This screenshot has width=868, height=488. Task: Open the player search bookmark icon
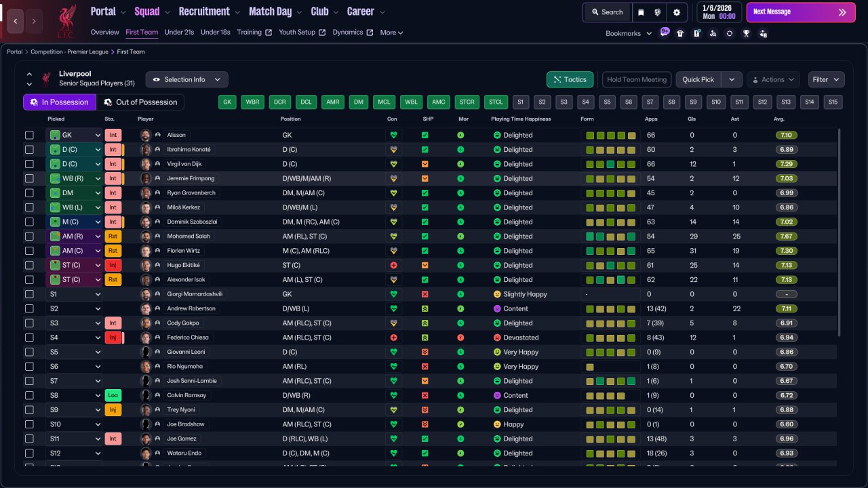(713, 33)
